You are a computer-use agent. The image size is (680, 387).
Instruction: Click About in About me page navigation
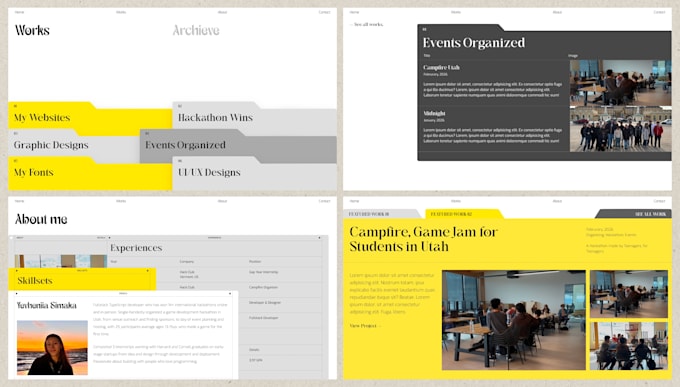click(x=222, y=201)
